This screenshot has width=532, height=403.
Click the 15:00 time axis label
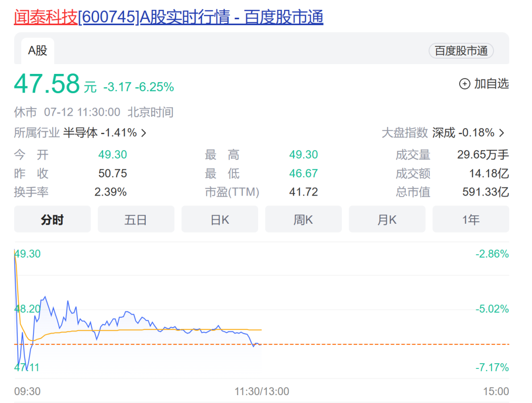coord(496,392)
